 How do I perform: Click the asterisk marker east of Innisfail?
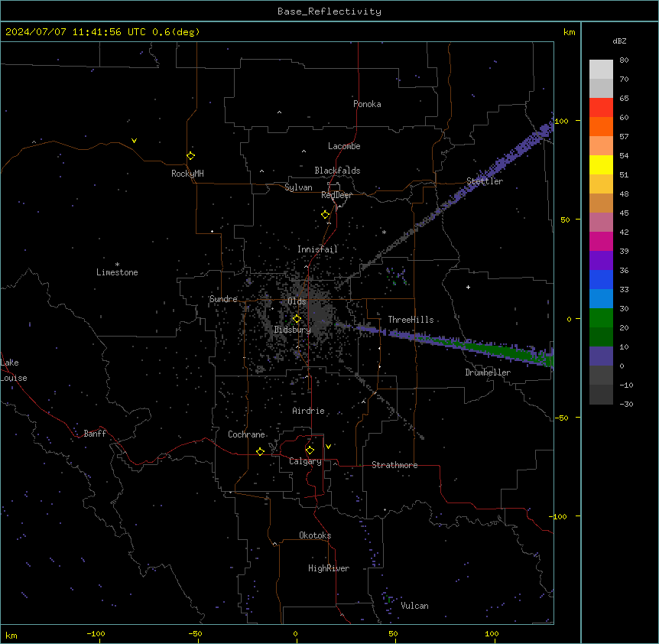pos(384,232)
